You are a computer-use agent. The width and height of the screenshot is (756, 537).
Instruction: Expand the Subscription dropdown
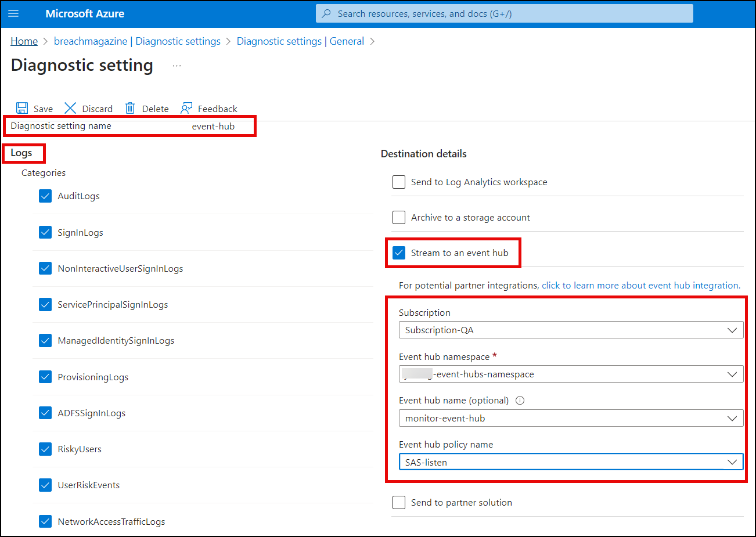click(x=570, y=330)
